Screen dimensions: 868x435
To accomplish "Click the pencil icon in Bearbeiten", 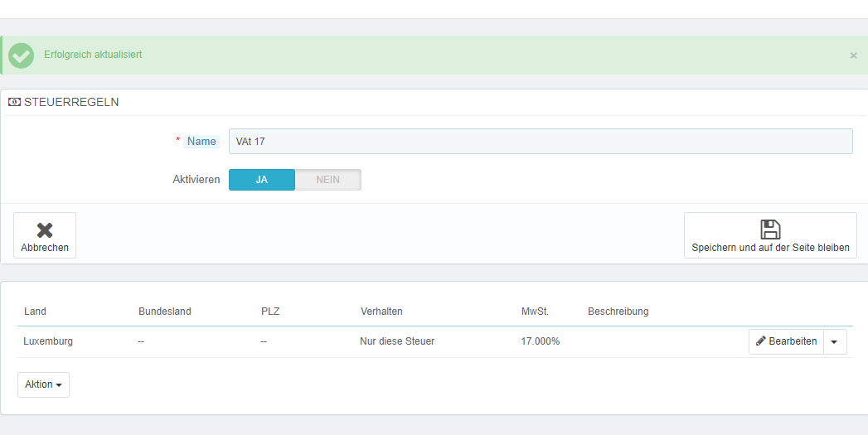I will point(761,341).
